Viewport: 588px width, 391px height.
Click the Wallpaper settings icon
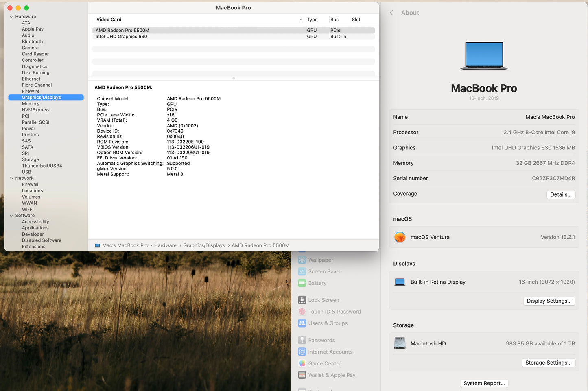click(x=302, y=260)
